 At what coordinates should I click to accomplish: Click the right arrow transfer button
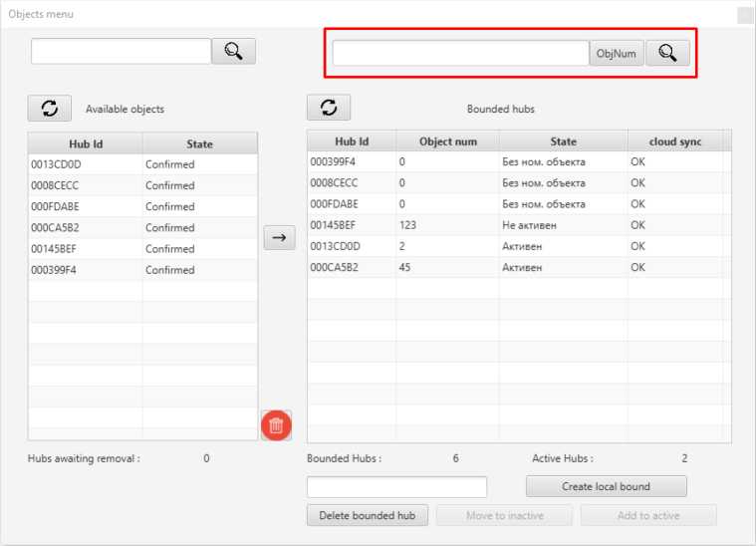[x=279, y=237]
